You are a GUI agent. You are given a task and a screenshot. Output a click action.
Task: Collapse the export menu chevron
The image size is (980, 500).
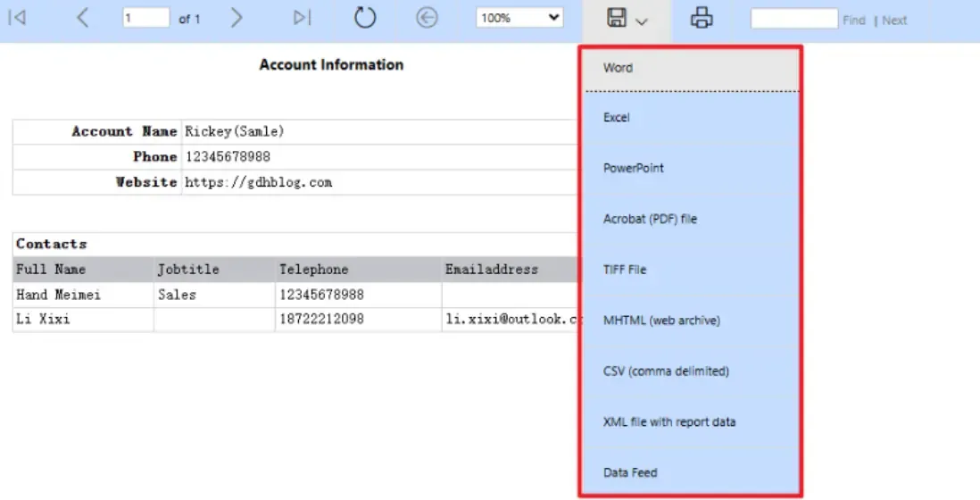[x=641, y=21]
